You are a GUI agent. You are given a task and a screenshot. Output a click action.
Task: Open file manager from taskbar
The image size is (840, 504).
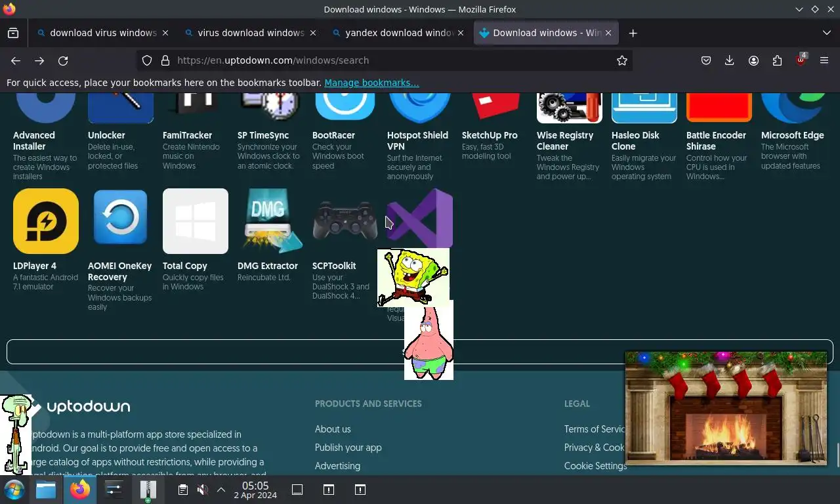[46, 490]
